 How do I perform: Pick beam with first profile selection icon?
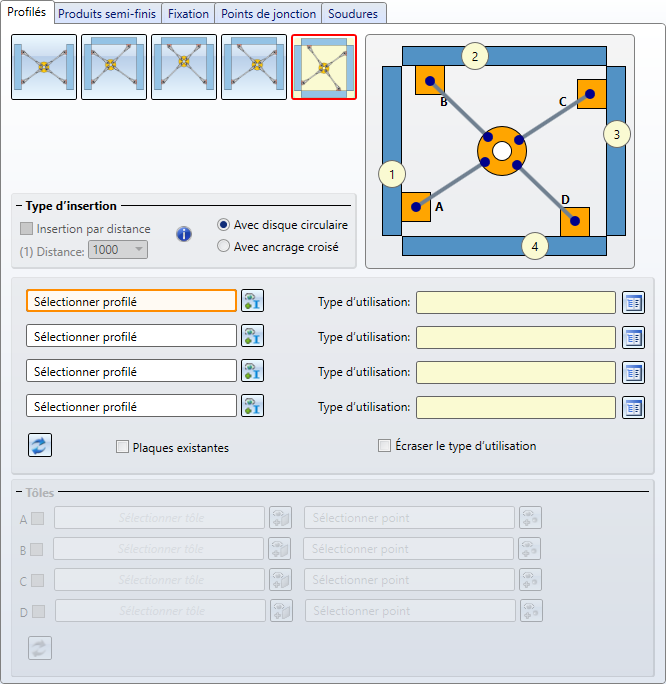pyautogui.click(x=253, y=301)
